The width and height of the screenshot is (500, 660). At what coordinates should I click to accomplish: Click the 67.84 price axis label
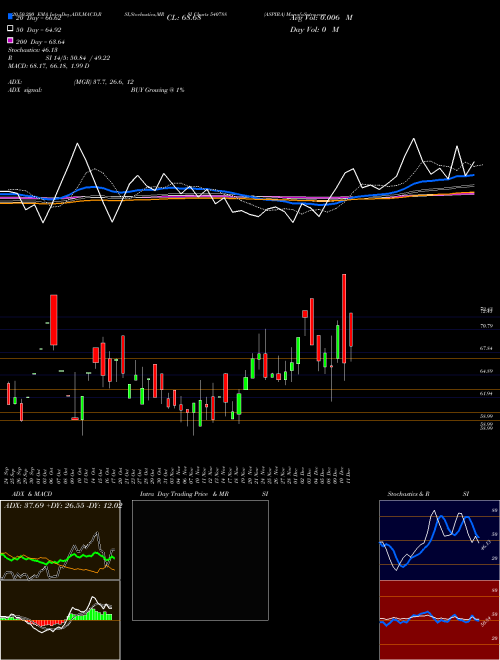[x=487, y=349]
